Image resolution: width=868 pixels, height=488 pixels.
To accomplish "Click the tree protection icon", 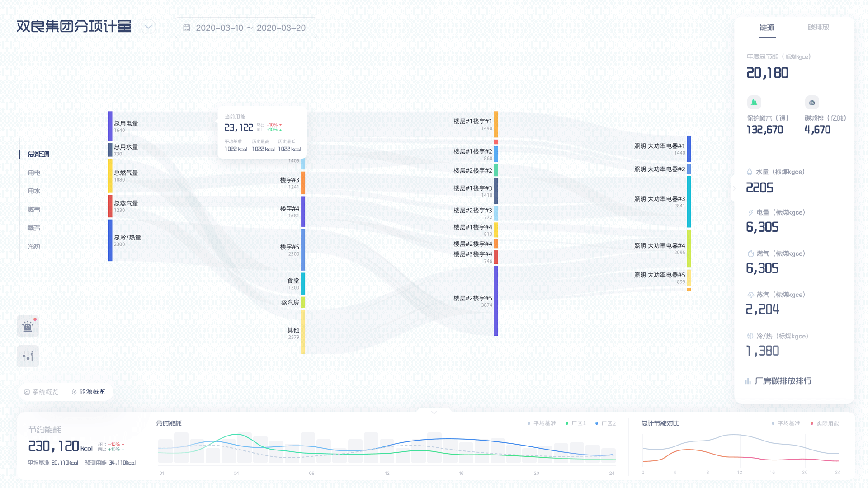I will pos(754,102).
